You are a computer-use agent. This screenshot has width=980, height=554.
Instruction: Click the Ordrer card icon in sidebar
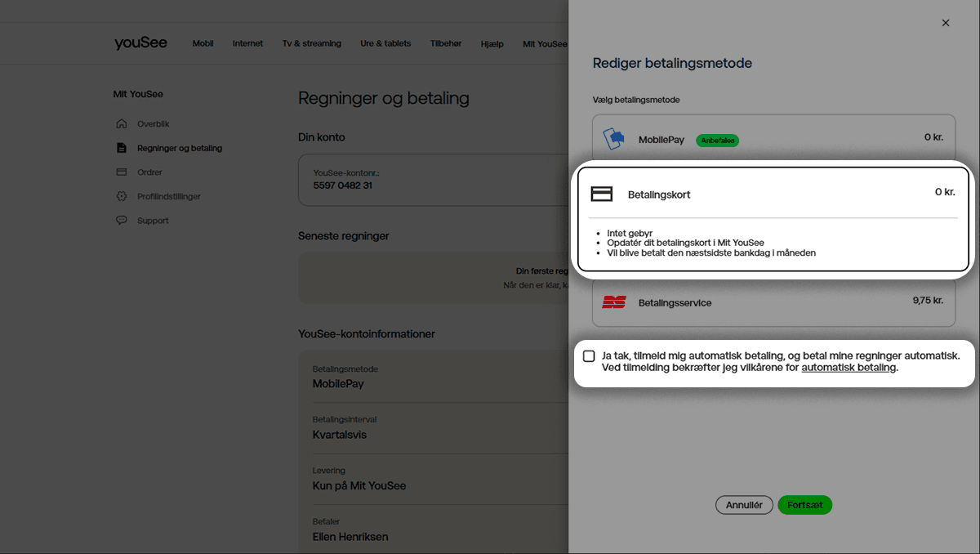point(122,172)
